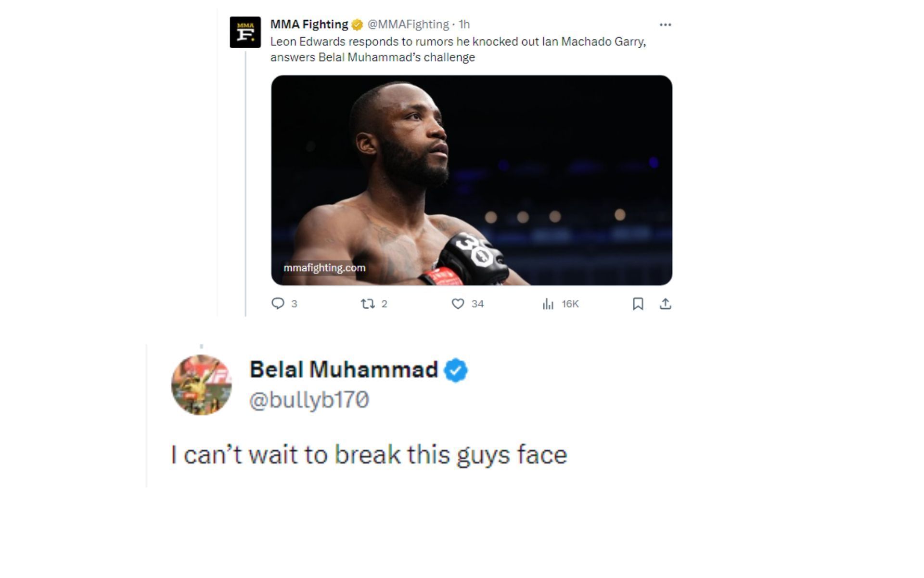Click Belal Muhammad's blue verified checkmark
The height and width of the screenshot is (578, 924).
(455, 370)
